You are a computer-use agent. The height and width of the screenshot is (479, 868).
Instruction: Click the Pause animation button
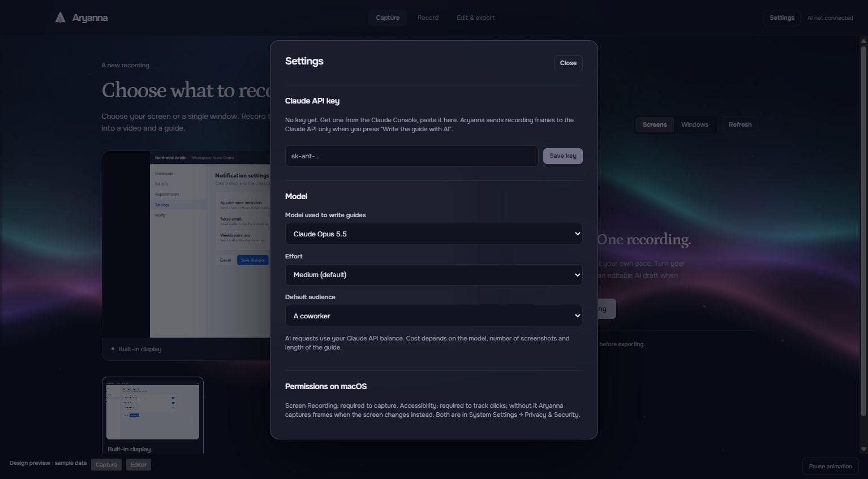pos(830,467)
